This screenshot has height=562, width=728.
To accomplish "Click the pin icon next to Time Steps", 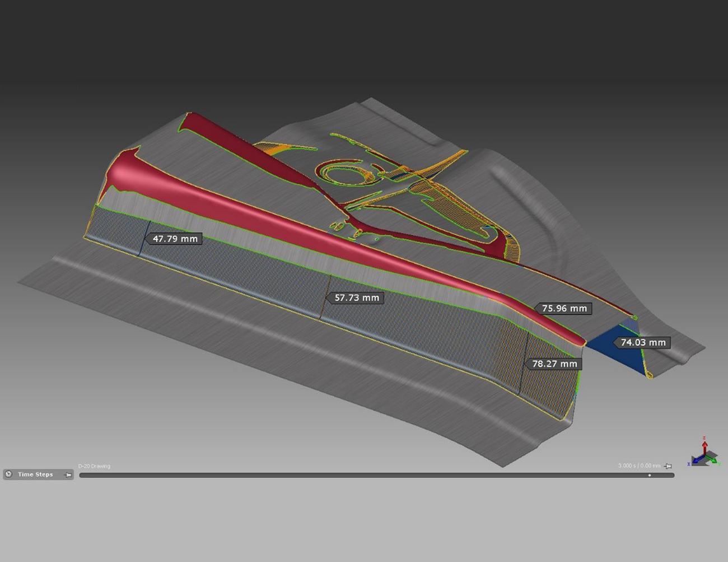I will tap(68, 475).
